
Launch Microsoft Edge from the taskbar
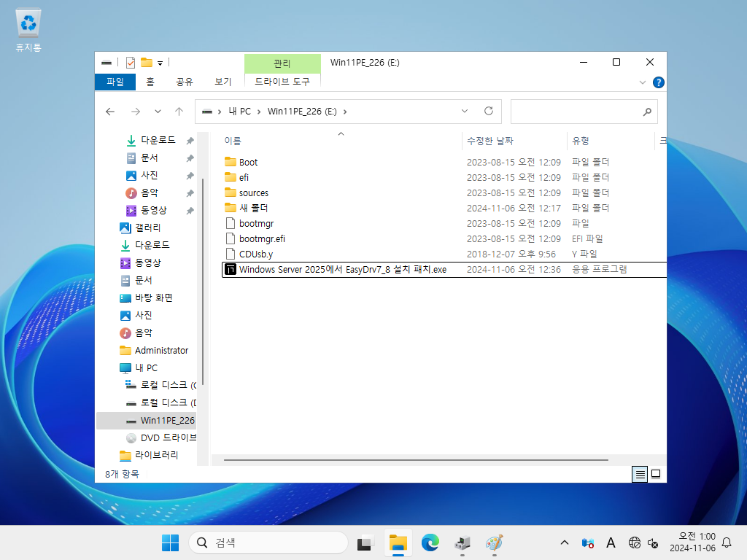[x=430, y=542]
